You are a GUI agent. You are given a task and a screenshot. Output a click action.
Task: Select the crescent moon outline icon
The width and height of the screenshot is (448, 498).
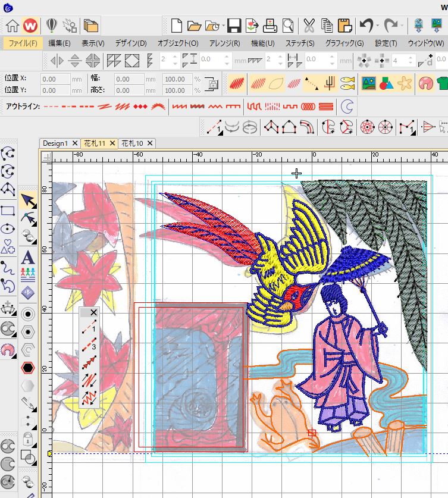[x=347, y=107]
